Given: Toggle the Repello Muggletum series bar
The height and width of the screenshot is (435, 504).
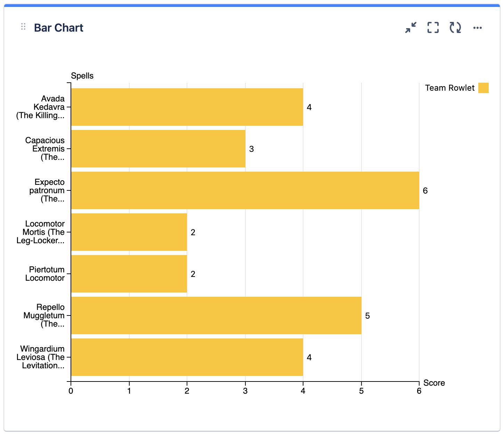Looking at the screenshot, I should 216,315.
